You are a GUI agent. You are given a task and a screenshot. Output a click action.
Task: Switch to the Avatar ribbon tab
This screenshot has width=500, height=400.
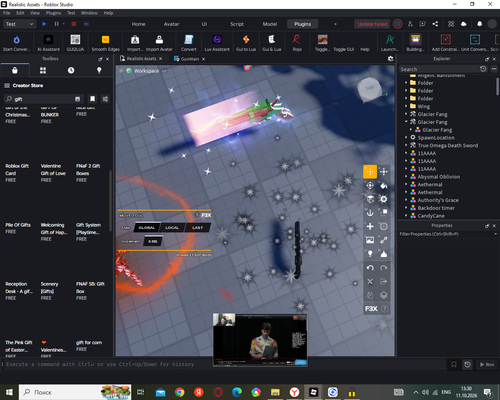click(171, 24)
